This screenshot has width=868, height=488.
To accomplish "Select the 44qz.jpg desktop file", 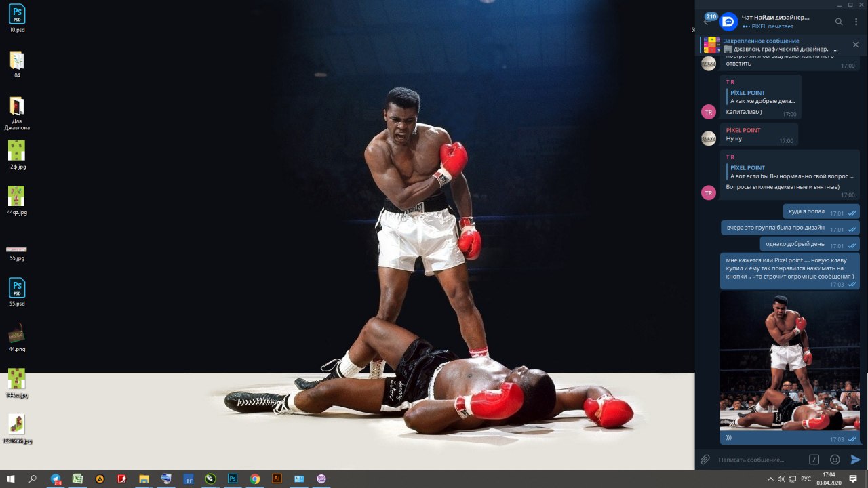I will point(17,201).
